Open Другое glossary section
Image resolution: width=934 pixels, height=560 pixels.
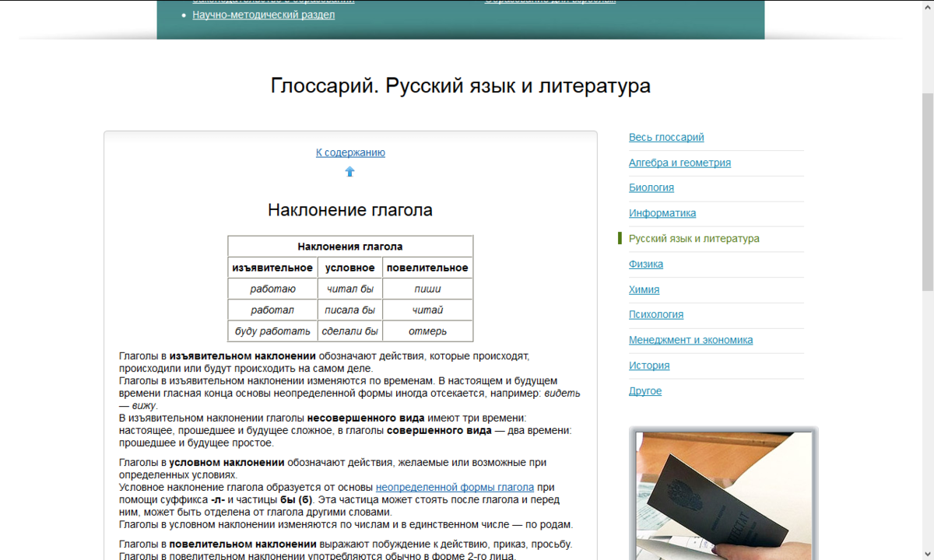pyautogui.click(x=645, y=390)
